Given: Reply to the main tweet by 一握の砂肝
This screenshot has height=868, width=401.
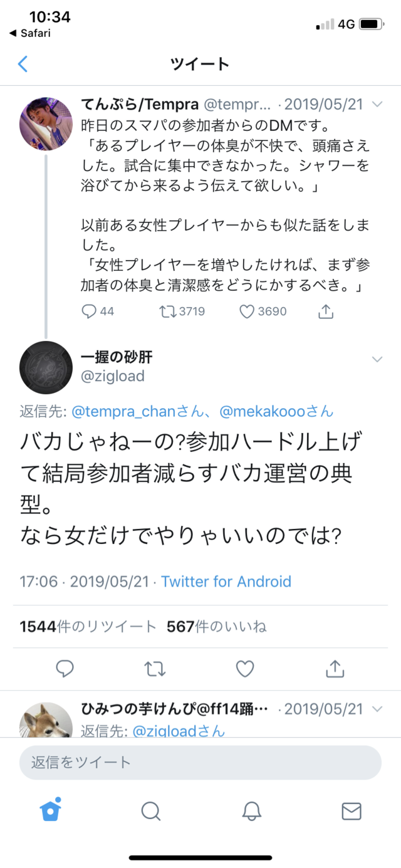Looking at the screenshot, I should pos(65,669).
